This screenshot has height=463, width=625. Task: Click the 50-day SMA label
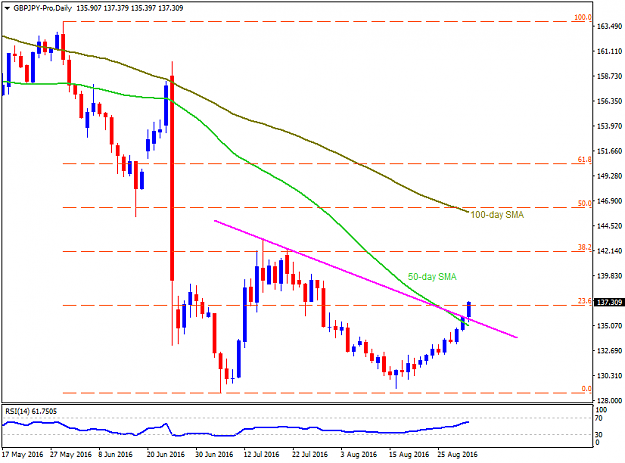(432, 277)
